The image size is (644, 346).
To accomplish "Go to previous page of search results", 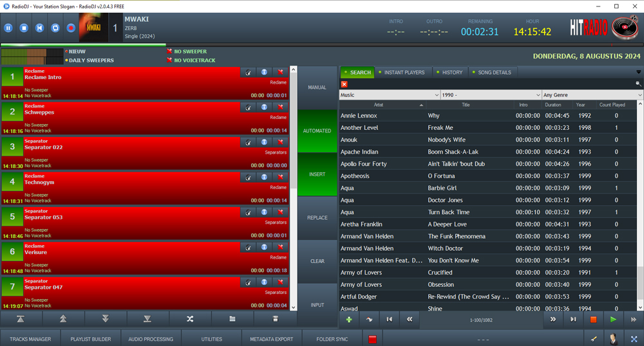I will click(x=410, y=320).
